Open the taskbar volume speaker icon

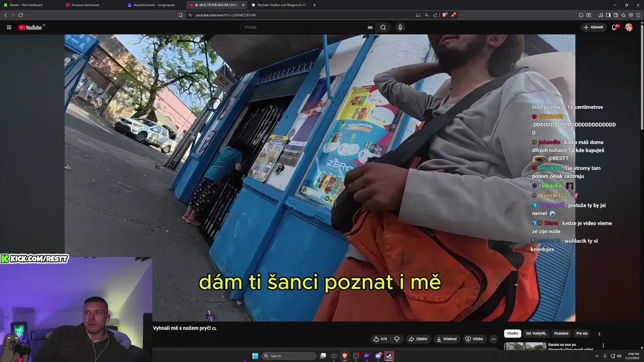(619, 356)
